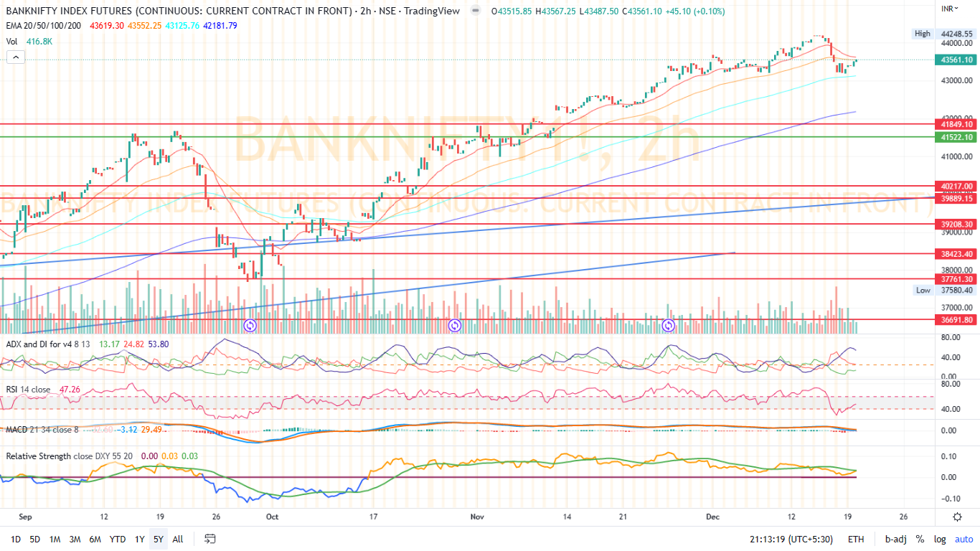This screenshot has width=980, height=551.
Task: Toggle the log scale
Action: (939, 539)
